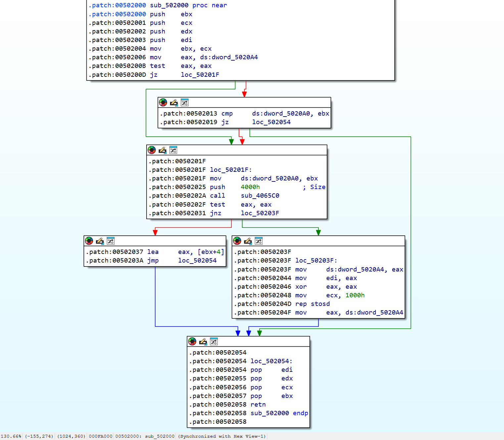Click loc_50203F in jnz instruction
504x440 pixels.
tap(260, 213)
